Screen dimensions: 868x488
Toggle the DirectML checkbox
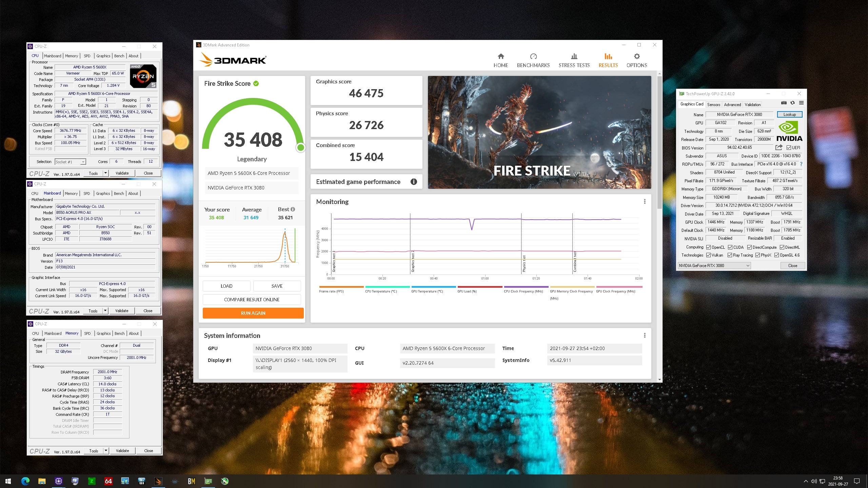click(x=782, y=247)
